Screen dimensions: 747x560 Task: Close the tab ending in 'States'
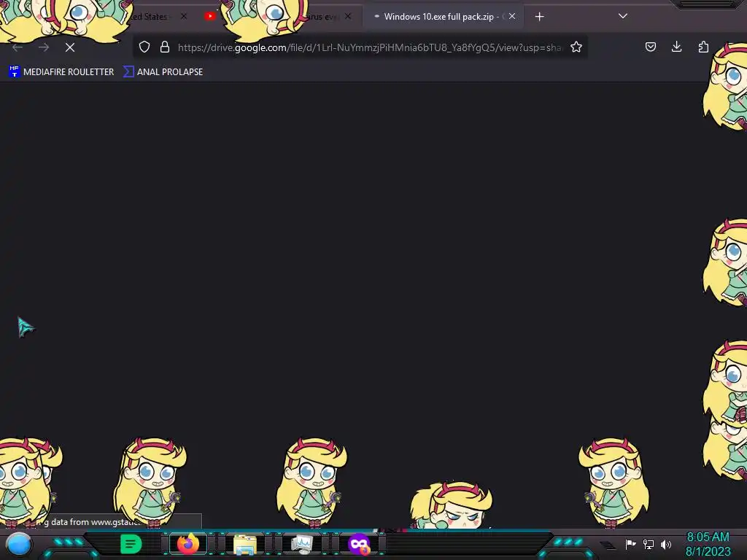(184, 16)
